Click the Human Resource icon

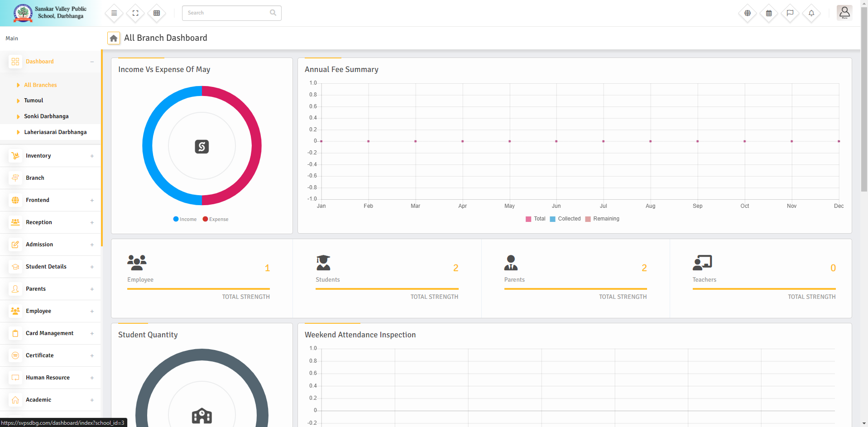(x=15, y=378)
